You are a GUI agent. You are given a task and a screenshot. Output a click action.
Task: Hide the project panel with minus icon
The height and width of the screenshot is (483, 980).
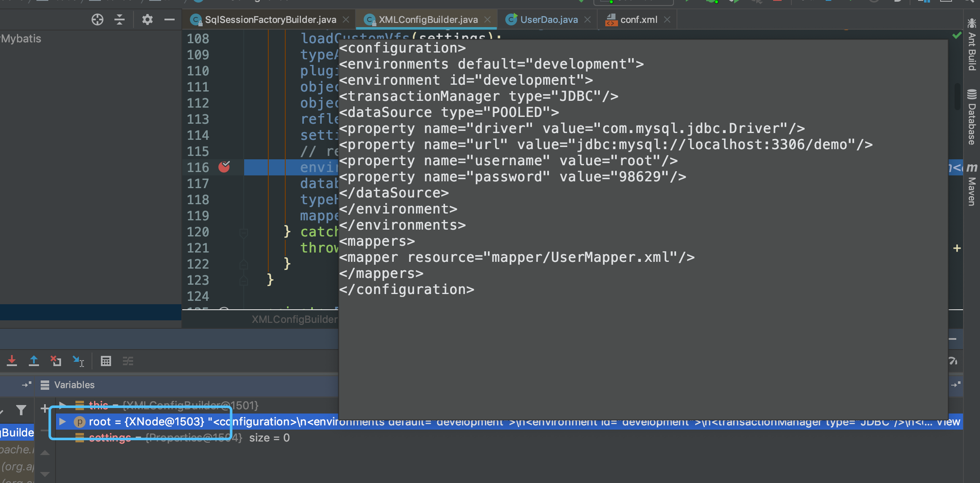click(x=170, y=19)
